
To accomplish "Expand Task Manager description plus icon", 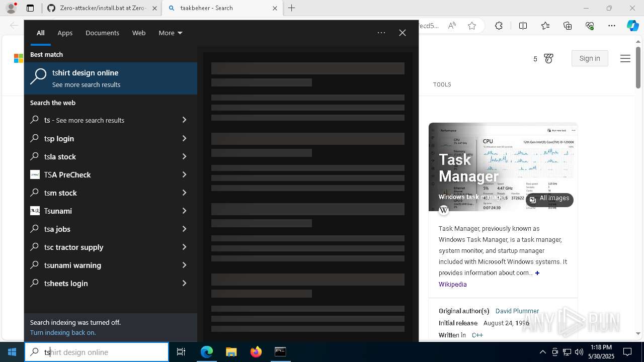I will point(537,273).
